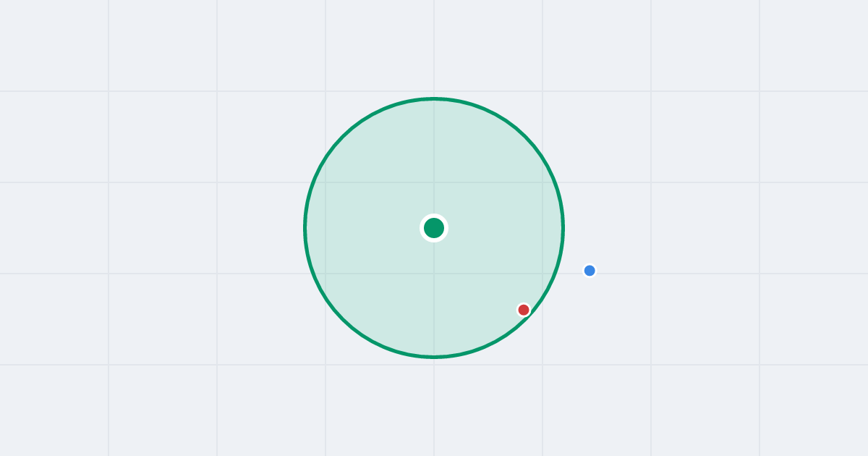Click the grid intersection directly below the circle

click(434, 365)
